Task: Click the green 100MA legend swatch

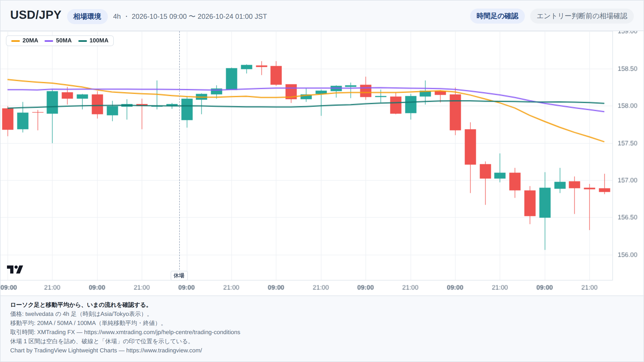Action: point(82,41)
